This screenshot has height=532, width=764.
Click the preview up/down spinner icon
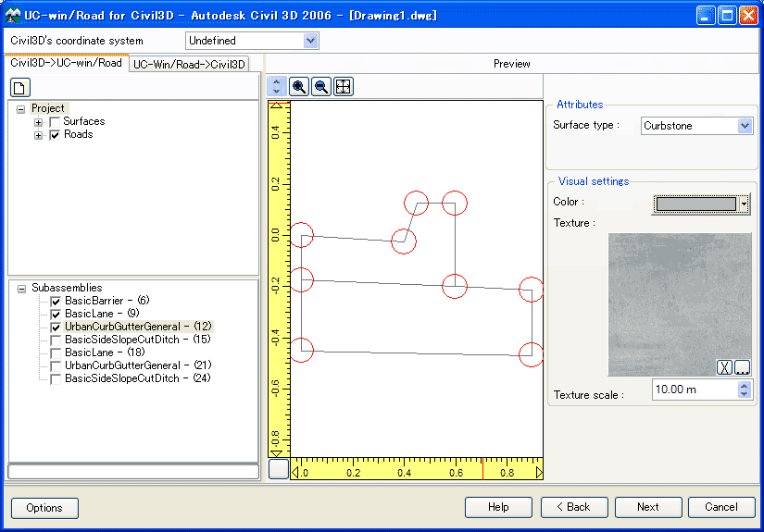pos(276,87)
